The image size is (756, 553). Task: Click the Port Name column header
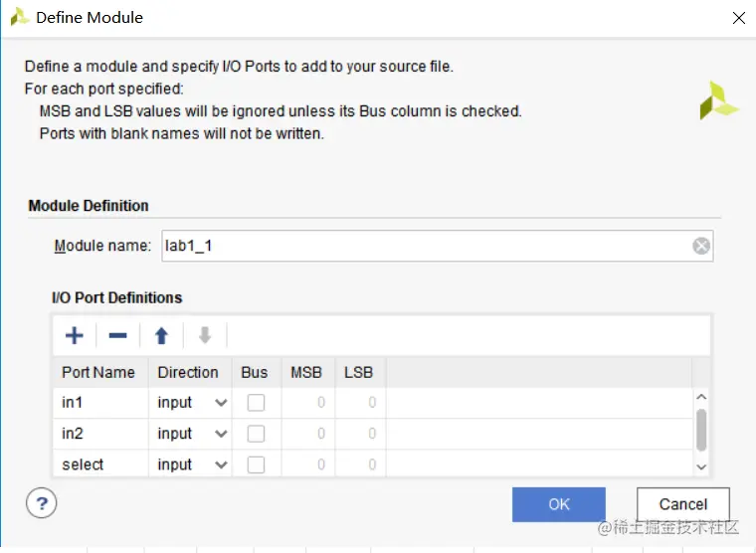pos(98,373)
